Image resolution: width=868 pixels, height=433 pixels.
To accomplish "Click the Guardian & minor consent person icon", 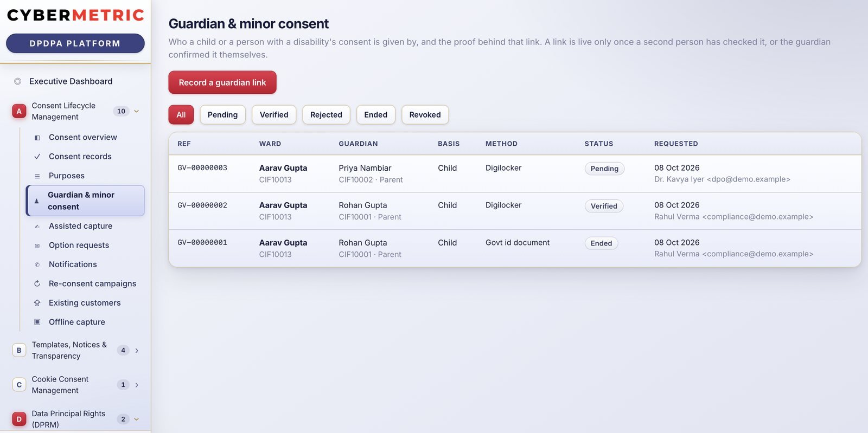I will (x=36, y=201).
